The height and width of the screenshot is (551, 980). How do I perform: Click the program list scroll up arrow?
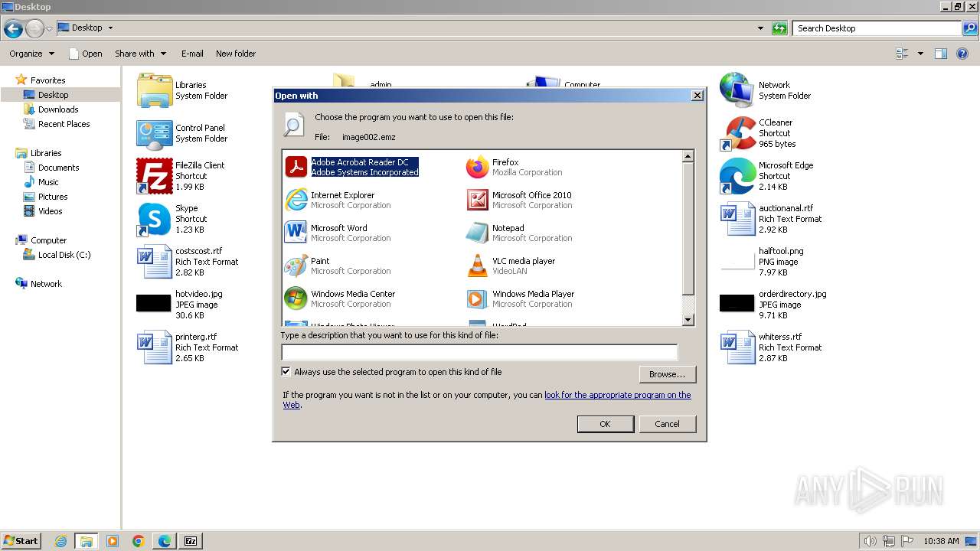tap(688, 156)
